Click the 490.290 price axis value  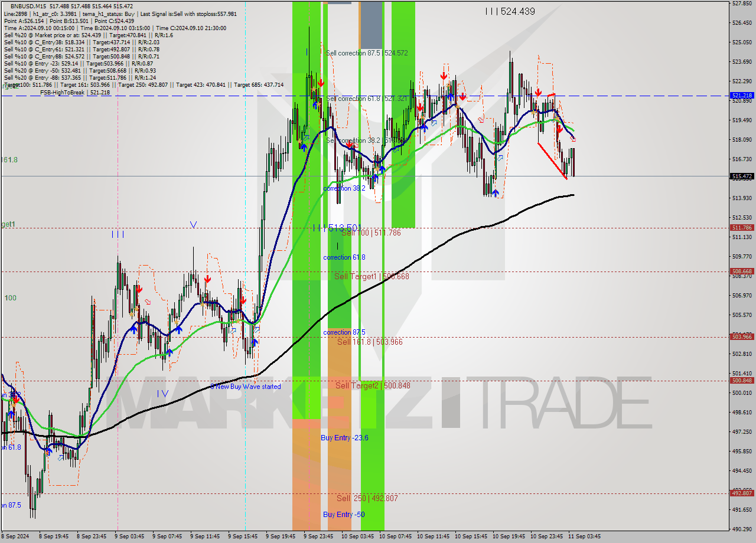click(742, 529)
